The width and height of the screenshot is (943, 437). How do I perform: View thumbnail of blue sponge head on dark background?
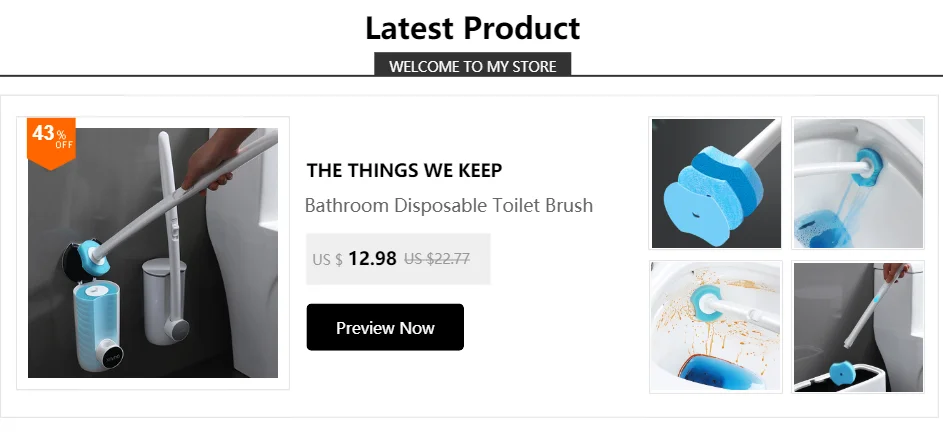(x=715, y=183)
